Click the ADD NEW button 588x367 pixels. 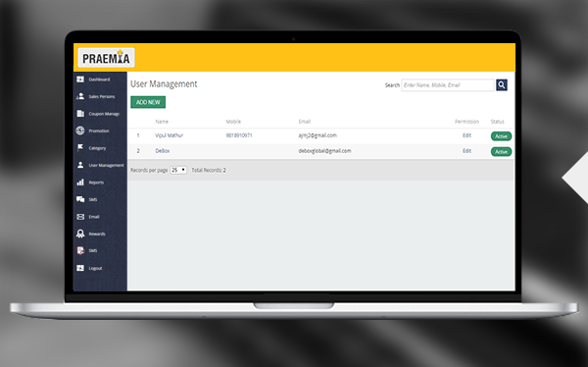[x=148, y=102]
